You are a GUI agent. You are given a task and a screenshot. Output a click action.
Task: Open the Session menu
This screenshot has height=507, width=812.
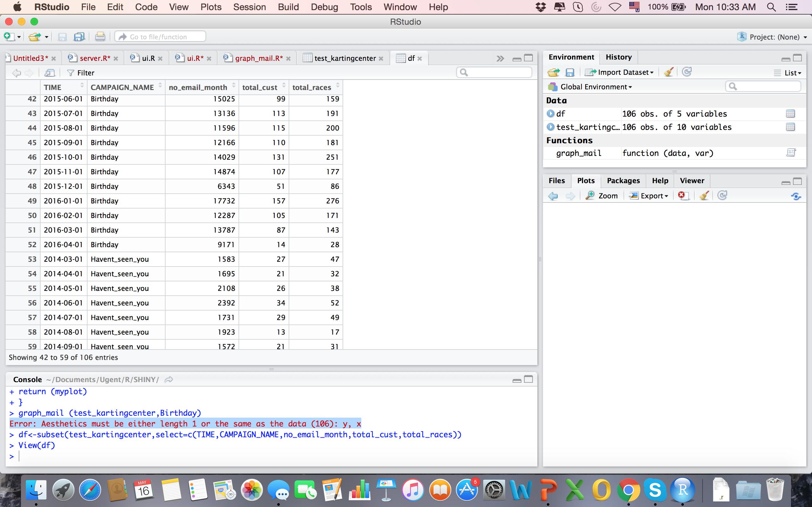coord(249,7)
